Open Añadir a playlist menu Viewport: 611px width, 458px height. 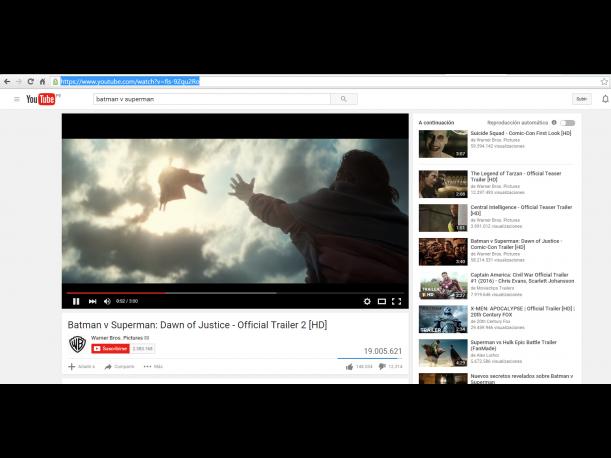[x=81, y=367]
